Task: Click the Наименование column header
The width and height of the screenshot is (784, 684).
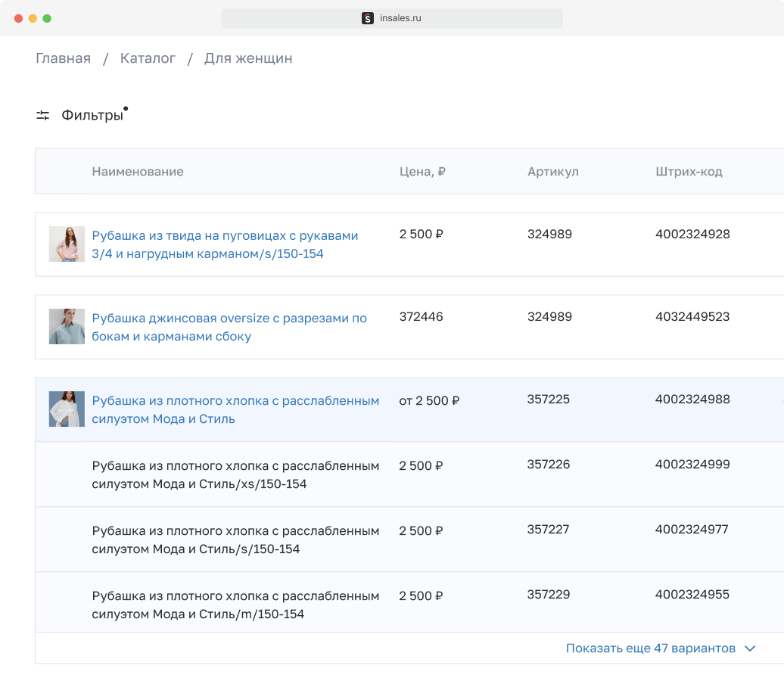Action: point(137,172)
